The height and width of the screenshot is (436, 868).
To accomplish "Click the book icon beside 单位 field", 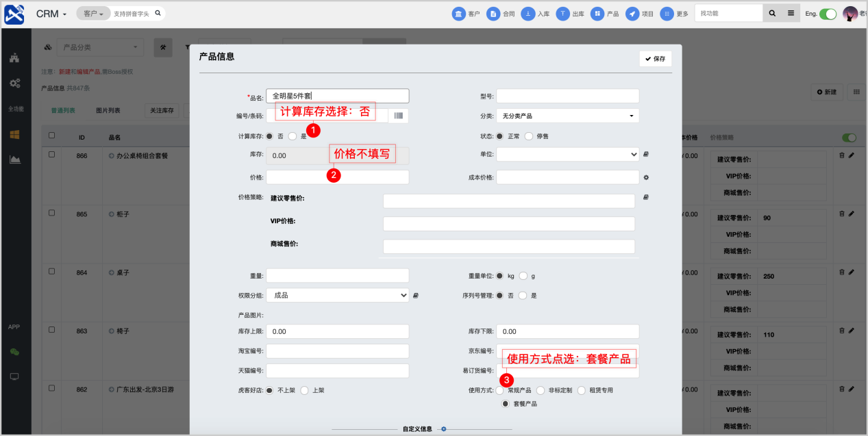I will point(646,155).
